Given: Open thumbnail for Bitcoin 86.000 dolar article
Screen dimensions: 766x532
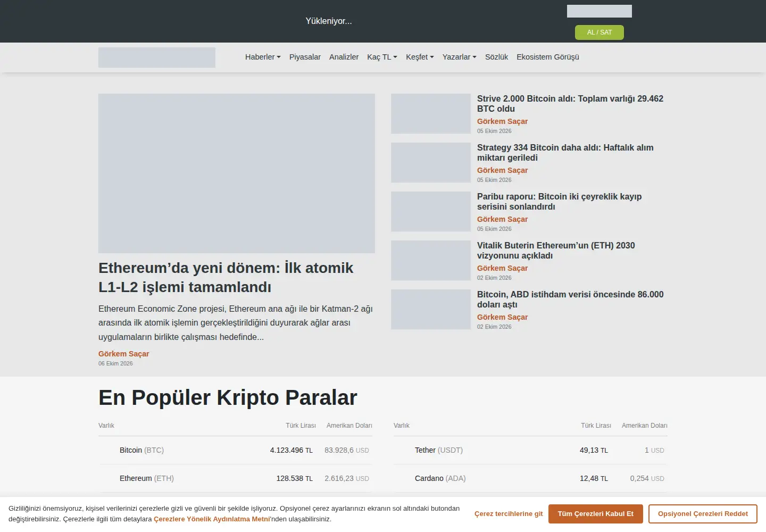Looking at the screenshot, I should [x=431, y=310].
